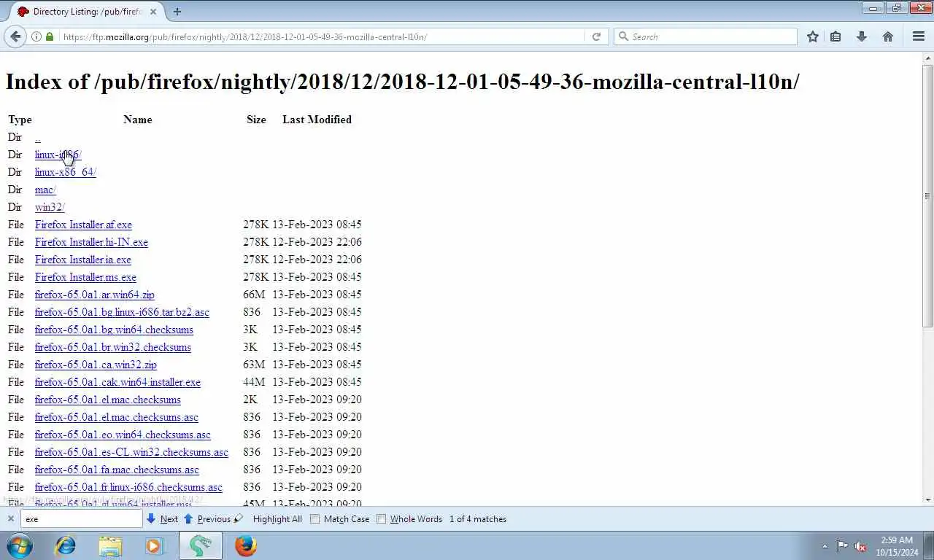Click the green padlock security icon
The height and width of the screenshot is (560, 934).
(x=50, y=36)
